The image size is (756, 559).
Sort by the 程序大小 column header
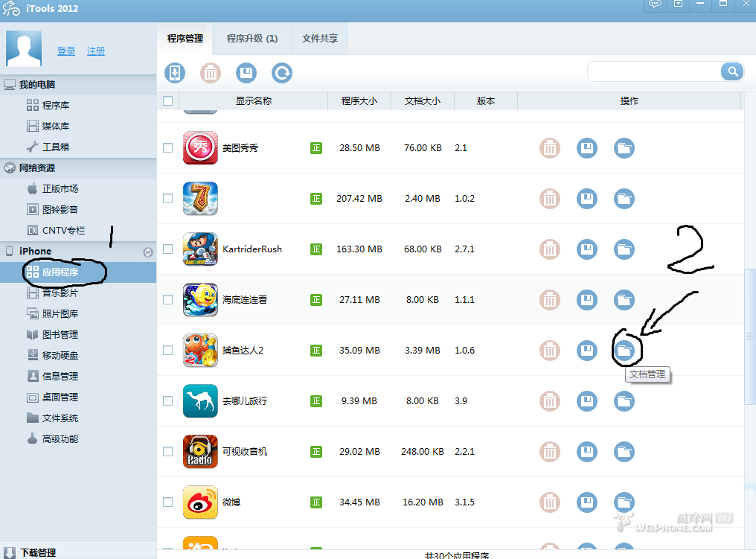[x=359, y=100]
